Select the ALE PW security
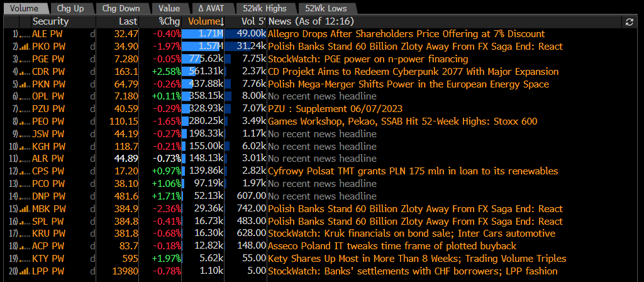The image size is (644, 282). (47, 34)
